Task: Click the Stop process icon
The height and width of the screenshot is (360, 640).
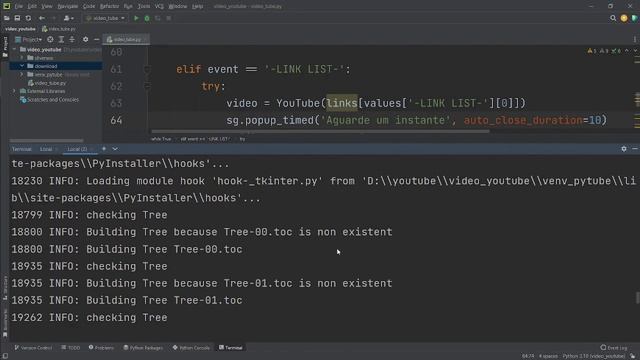Action: pyautogui.click(x=168, y=18)
